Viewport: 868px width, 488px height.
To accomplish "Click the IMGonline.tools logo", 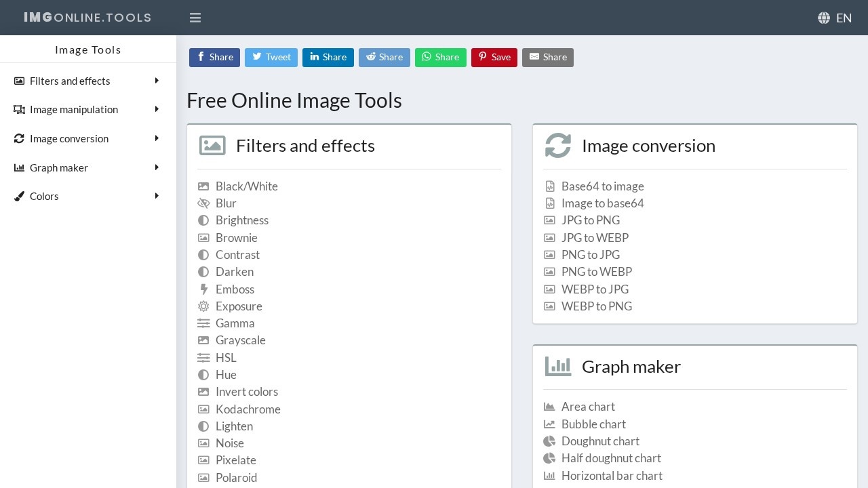I will (x=87, y=18).
